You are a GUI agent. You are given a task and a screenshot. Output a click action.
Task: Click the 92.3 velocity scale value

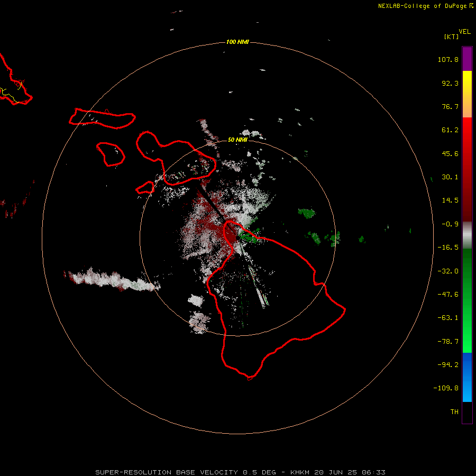[x=450, y=83]
